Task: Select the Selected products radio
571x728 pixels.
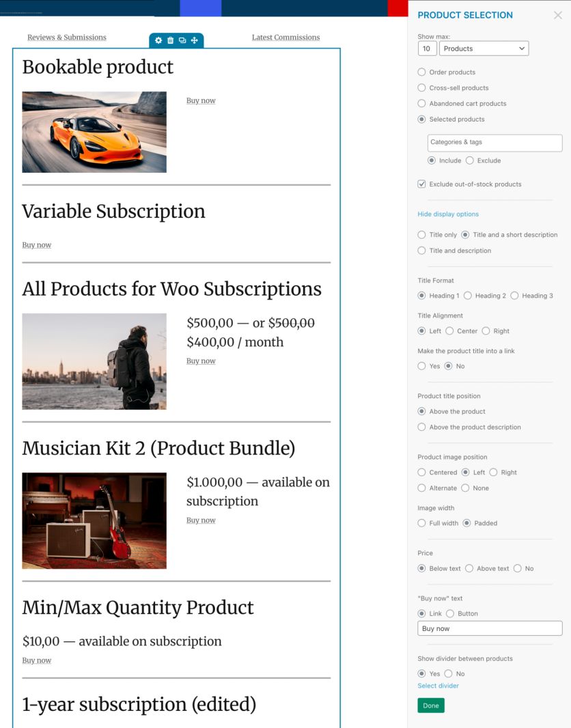Action: [421, 120]
